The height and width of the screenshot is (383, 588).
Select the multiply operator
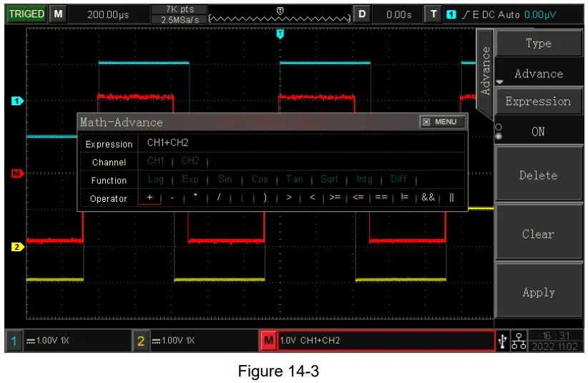click(x=195, y=197)
